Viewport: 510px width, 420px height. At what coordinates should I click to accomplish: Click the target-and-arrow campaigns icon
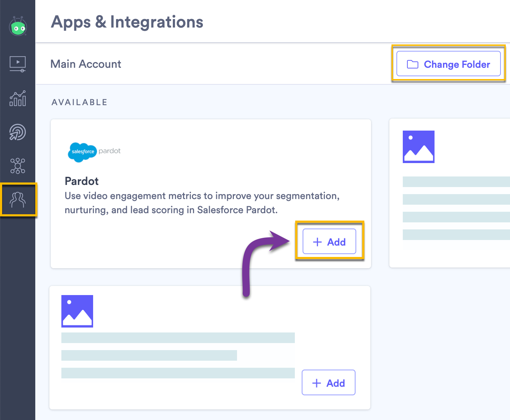pos(18,132)
